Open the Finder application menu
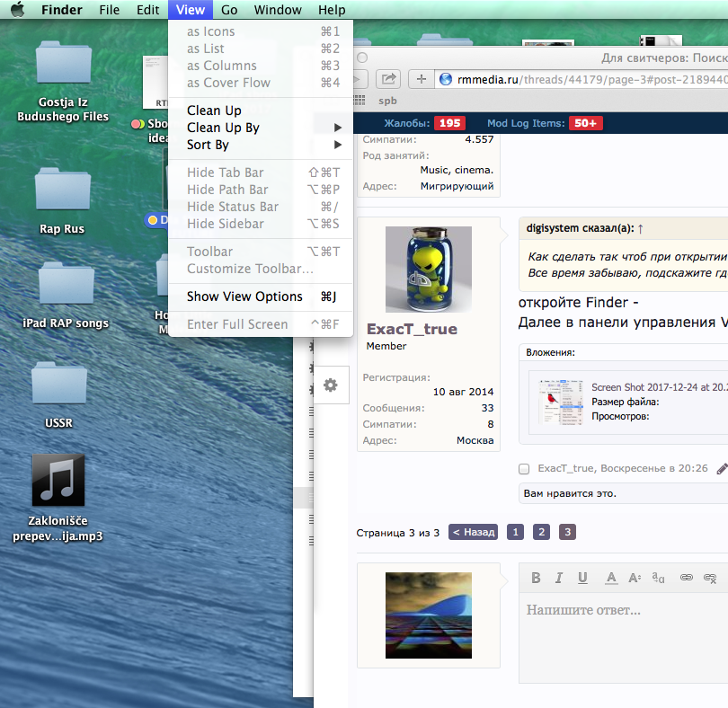728x708 pixels. tap(62, 10)
